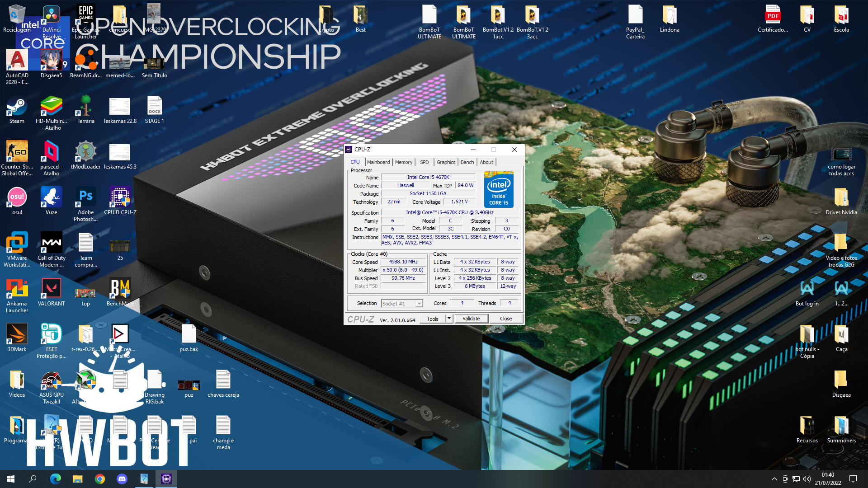Open Recursos folder on desktop
The image size is (868, 488).
pos(807,429)
